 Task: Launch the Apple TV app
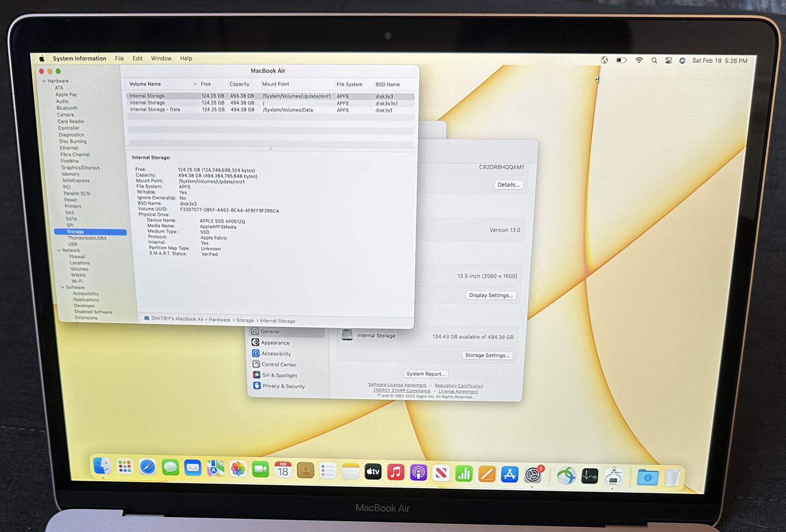pyautogui.click(x=373, y=472)
